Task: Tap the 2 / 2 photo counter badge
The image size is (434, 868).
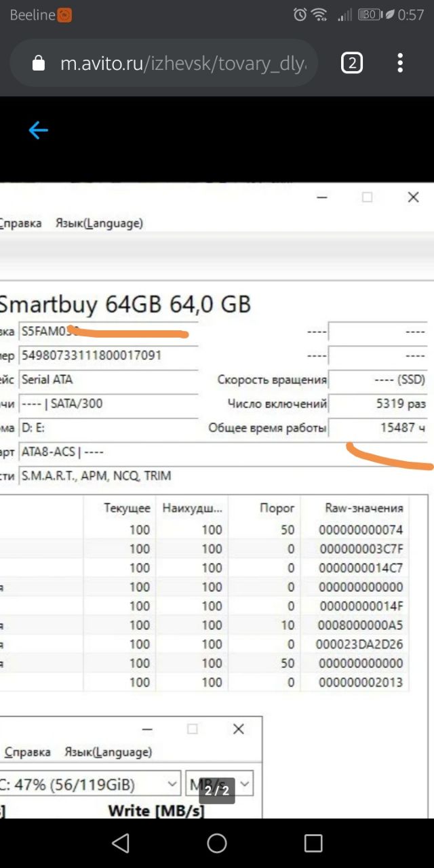Action: click(x=217, y=791)
